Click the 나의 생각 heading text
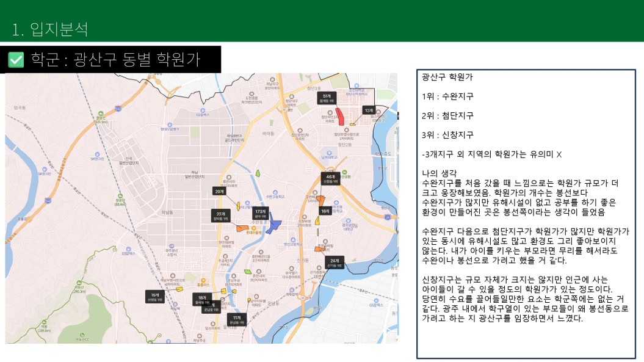644x362 pixels. (x=439, y=173)
